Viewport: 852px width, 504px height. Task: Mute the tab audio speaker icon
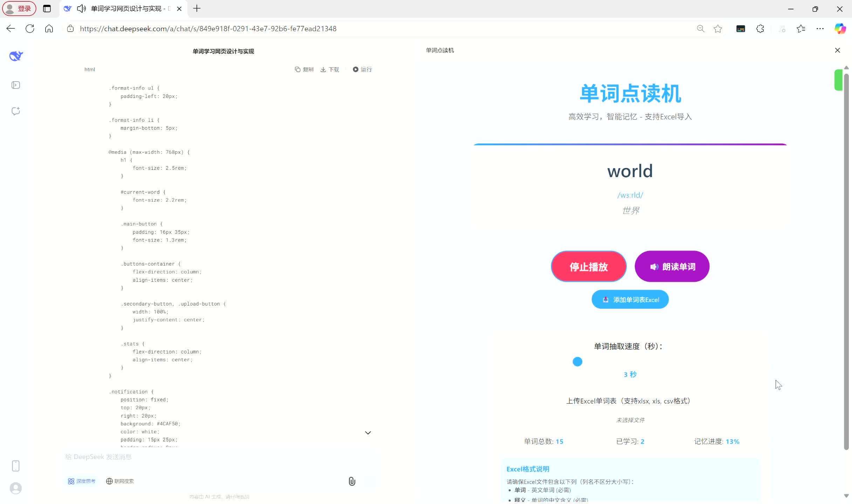81,8
